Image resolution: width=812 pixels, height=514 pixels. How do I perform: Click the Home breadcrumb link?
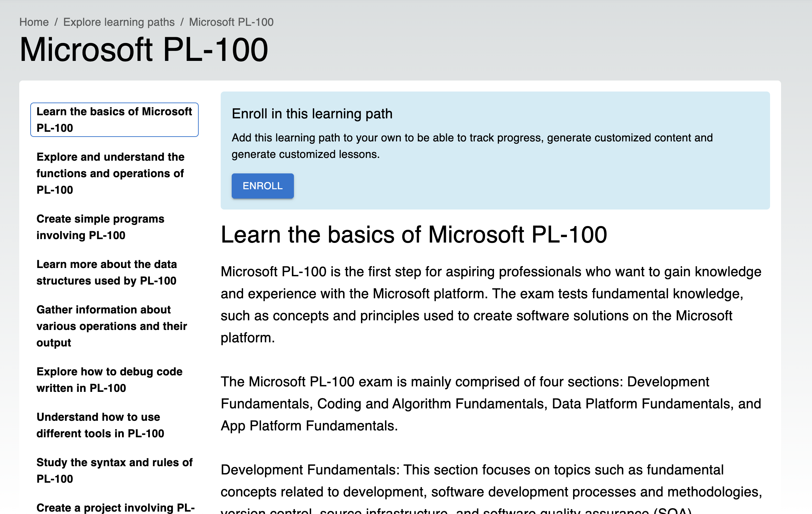click(x=34, y=22)
